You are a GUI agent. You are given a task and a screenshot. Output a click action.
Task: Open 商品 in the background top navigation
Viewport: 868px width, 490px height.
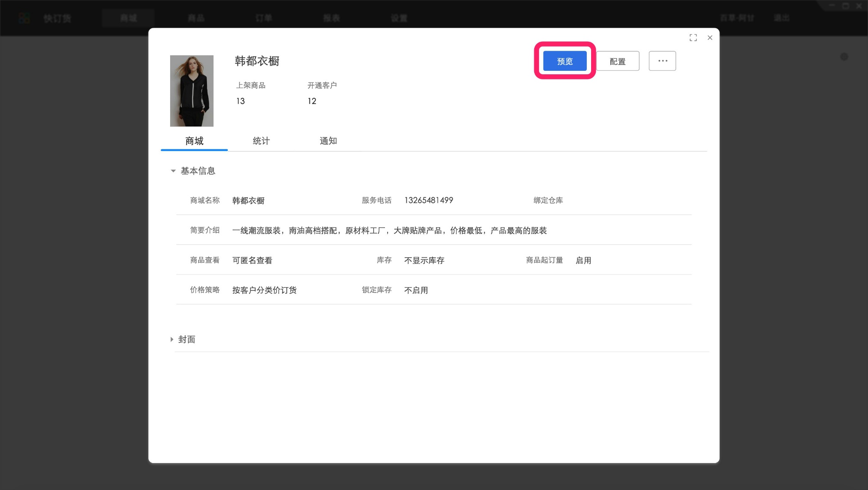[196, 18]
